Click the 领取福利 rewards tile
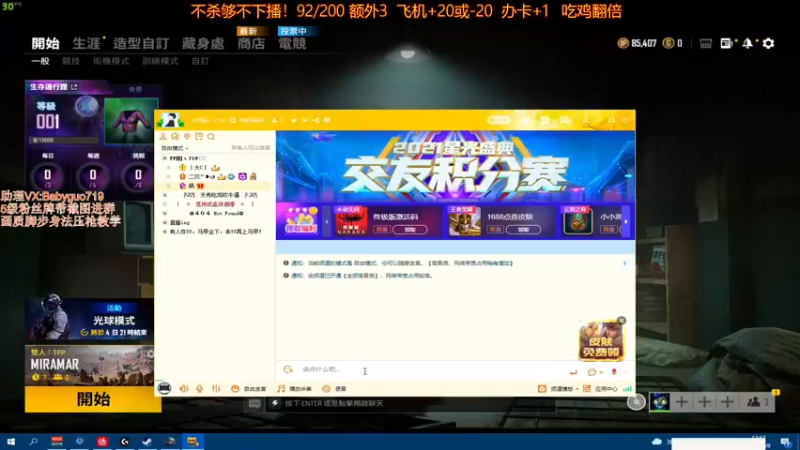 [x=301, y=221]
